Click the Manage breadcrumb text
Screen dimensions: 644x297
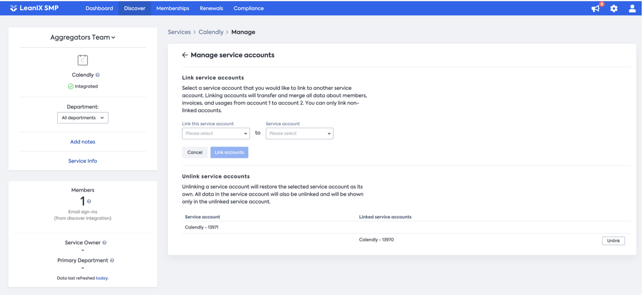click(243, 32)
